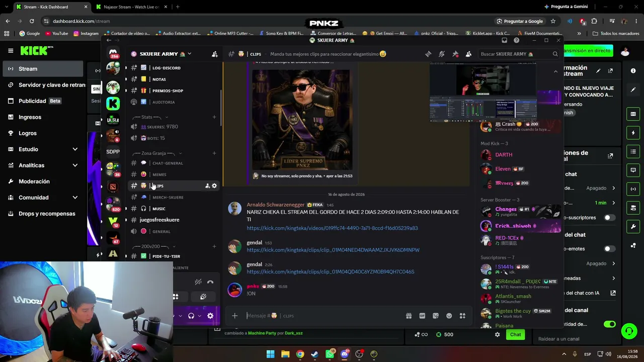644x362 pixels.
Task: Reload the Kick dashboard page
Action: (x=32, y=21)
